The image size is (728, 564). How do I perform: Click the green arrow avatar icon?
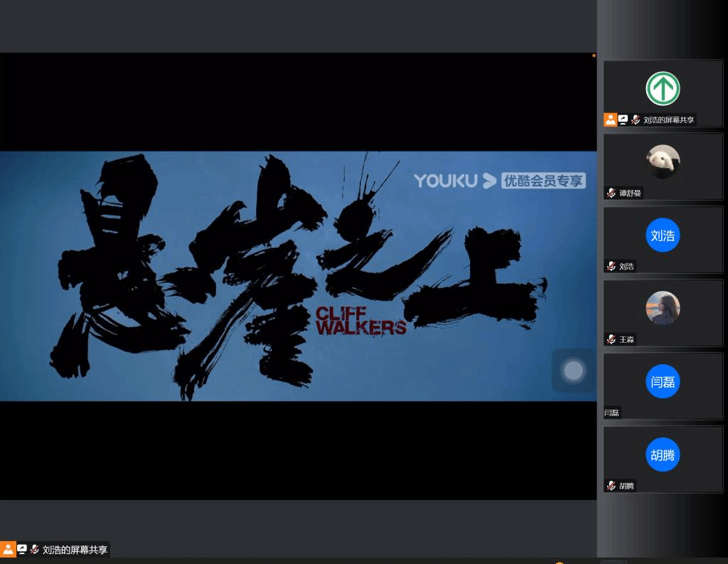(x=663, y=89)
